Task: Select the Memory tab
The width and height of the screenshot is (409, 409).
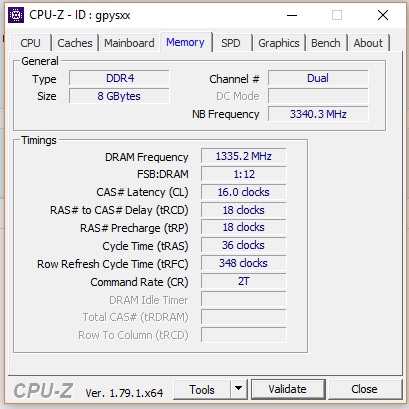Action: click(x=185, y=42)
